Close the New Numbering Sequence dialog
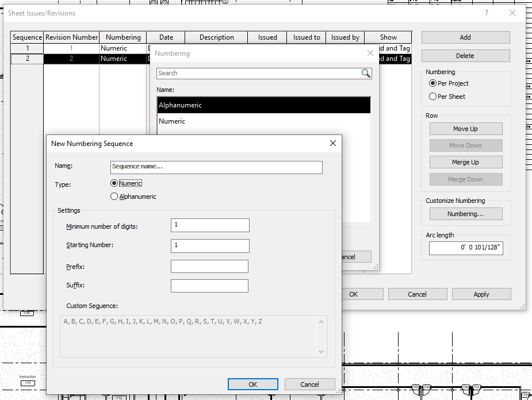This screenshot has width=532, height=400. pos(332,143)
